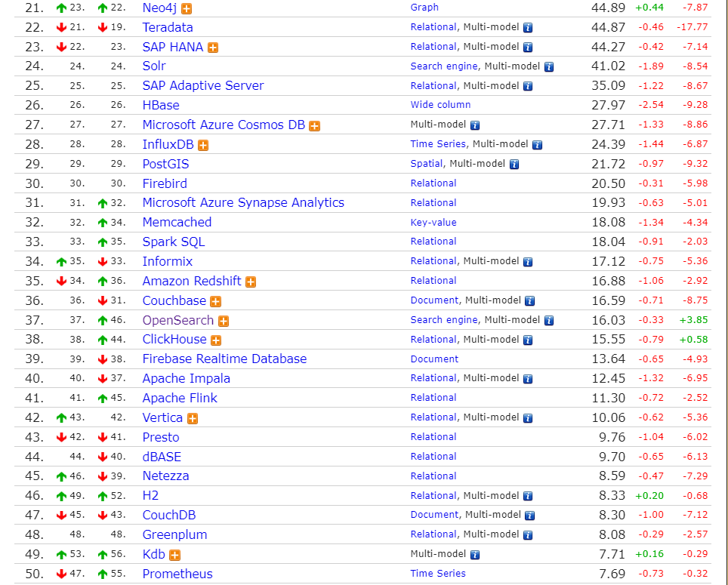Click the orange plus icon beside ClickHouse
Viewport: 728px width, 585px height.
click(216, 340)
